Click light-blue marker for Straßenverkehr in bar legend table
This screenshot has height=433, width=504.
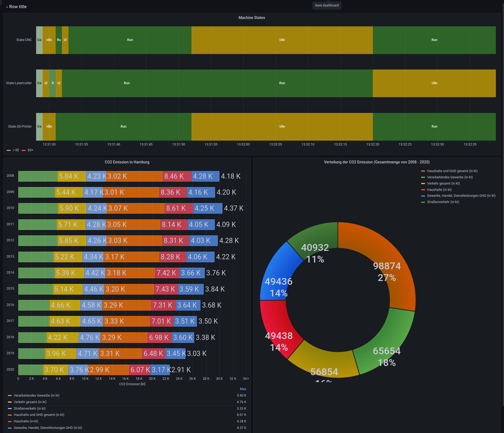(x=10, y=409)
